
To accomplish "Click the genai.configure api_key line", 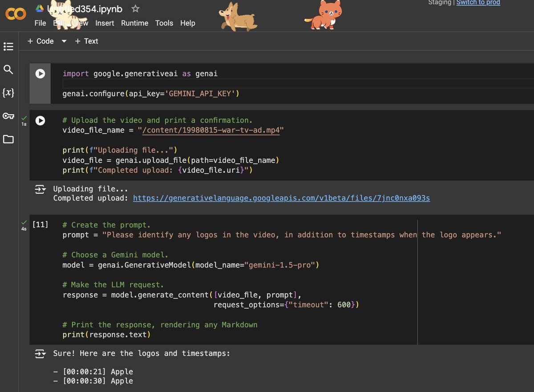I will tap(151, 94).
